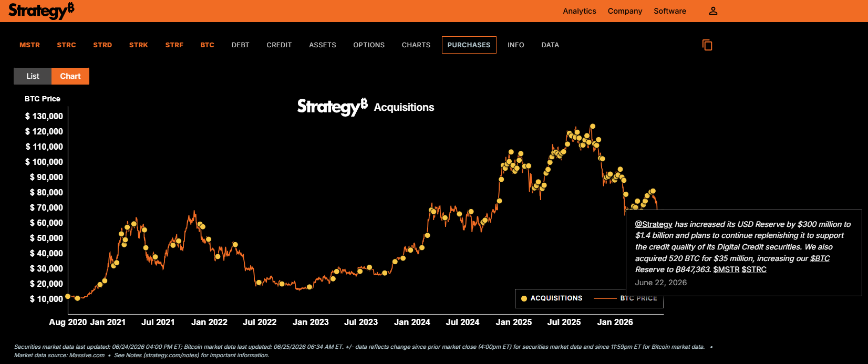Image resolution: width=868 pixels, height=364 pixels.
Task: Open the ASSETS tab
Action: (323, 45)
